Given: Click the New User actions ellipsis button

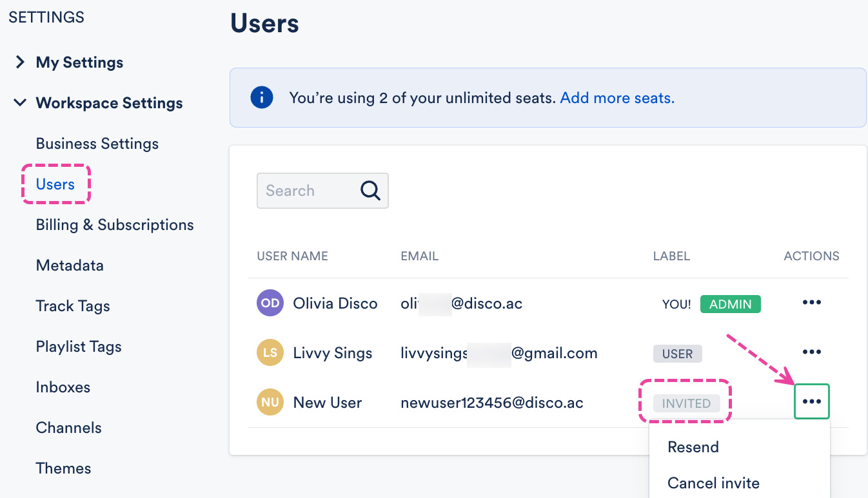Looking at the screenshot, I should 811,402.
